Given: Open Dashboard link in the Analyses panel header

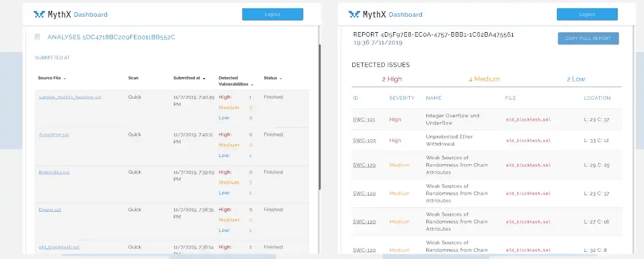Looking at the screenshot, I should [x=90, y=15].
